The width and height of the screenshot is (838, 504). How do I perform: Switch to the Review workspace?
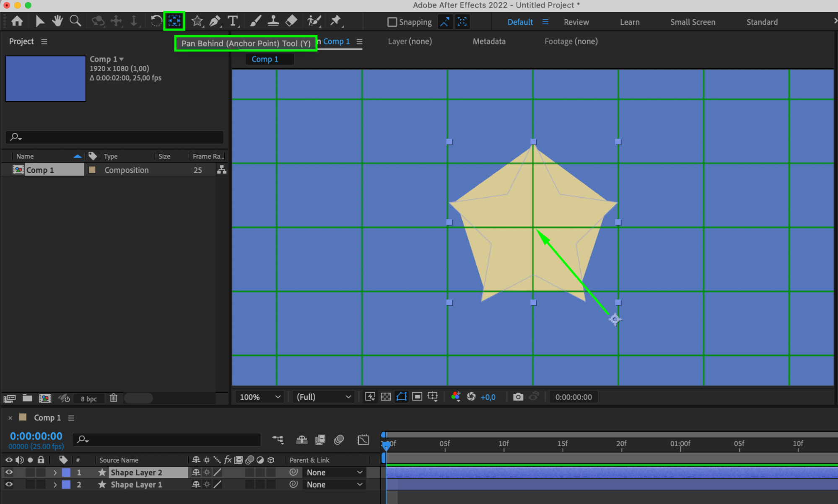[576, 22]
